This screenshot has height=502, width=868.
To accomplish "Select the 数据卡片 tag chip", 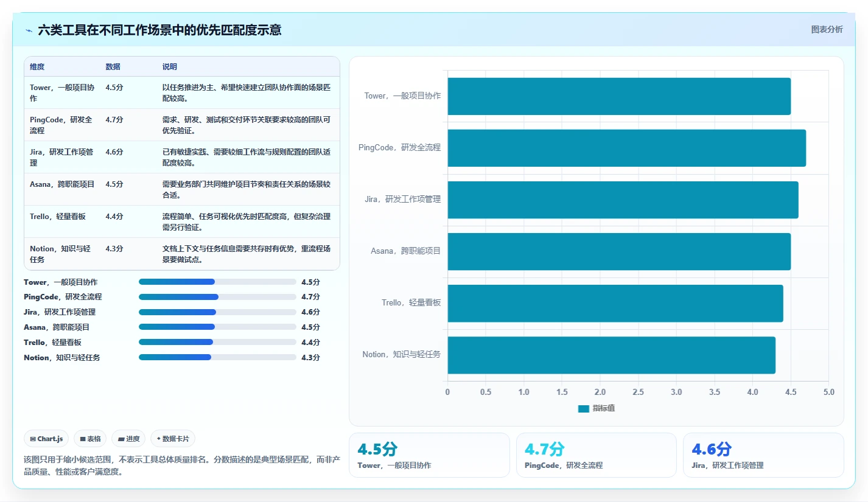I will point(173,439).
